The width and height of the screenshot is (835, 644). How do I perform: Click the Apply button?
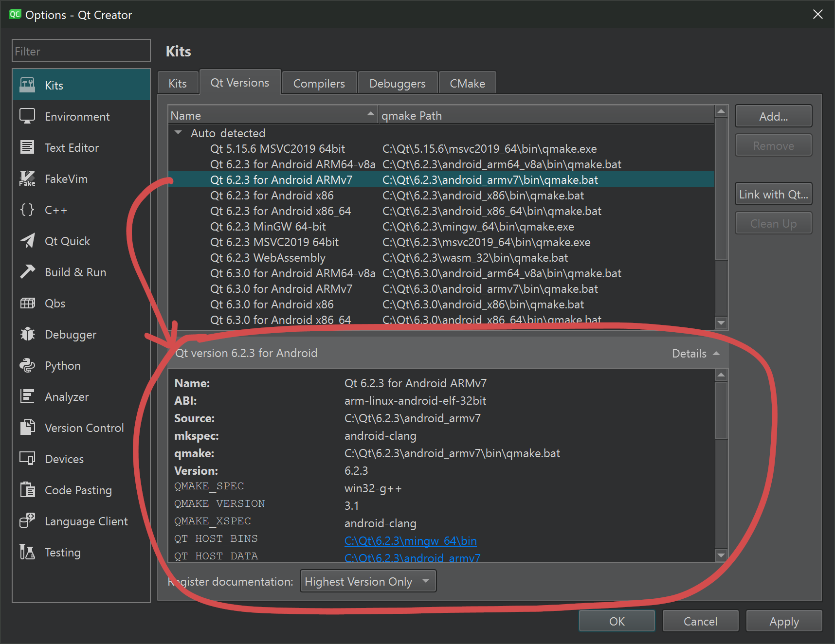coord(784,621)
